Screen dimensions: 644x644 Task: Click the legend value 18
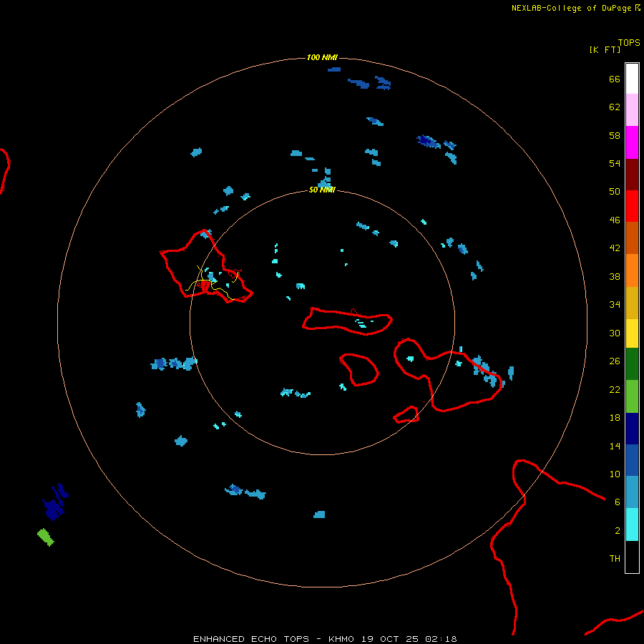pos(615,417)
